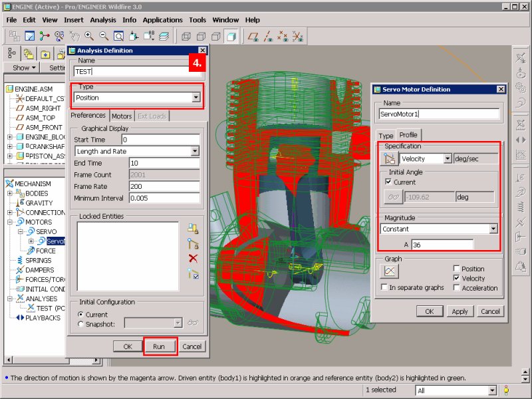The height and width of the screenshot is (399, 532).
Task: Open favorites navigator tab icon
Action: click(45, 54)
